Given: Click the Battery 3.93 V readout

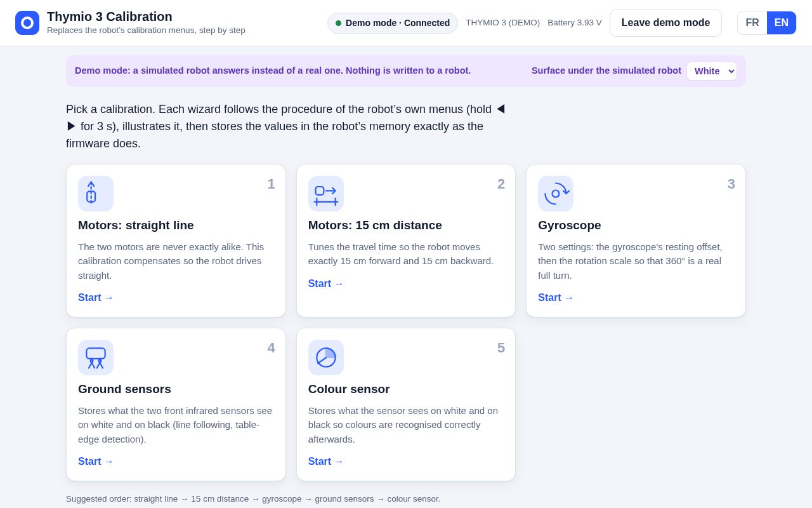Looking at the screenshot, I should [575, 23].
